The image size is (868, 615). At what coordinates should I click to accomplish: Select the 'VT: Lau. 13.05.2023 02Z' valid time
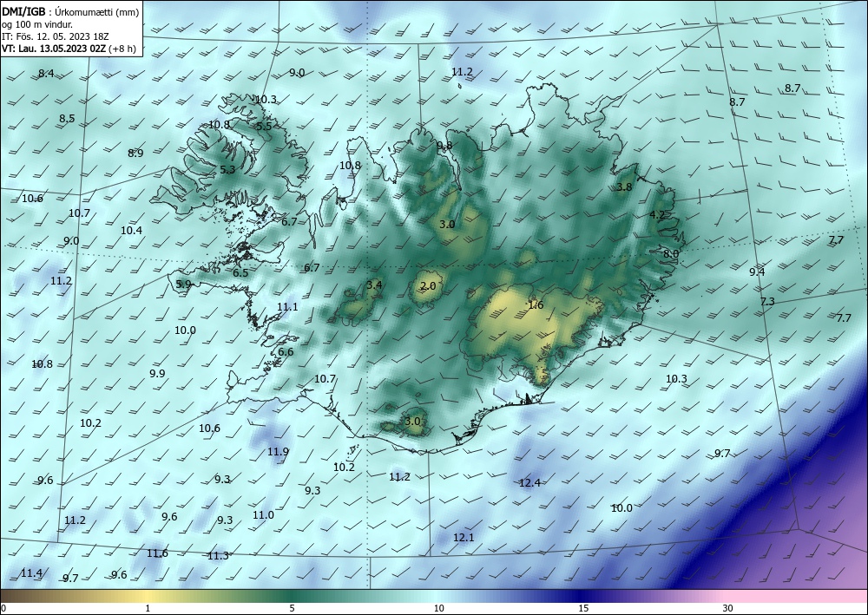pyautogui.click(x=54, y=49)
